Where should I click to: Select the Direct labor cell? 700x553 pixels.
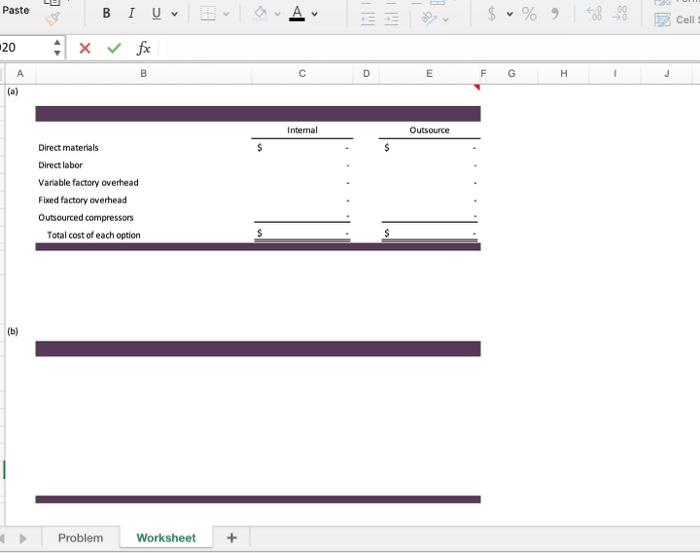click(x=143, y=165)
